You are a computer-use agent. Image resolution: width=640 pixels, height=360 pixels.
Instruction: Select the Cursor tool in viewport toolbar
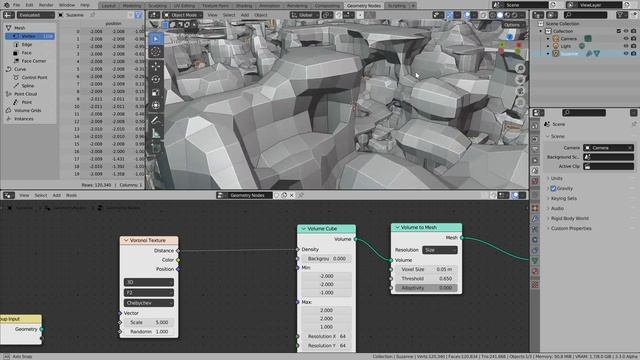point(156,52)
